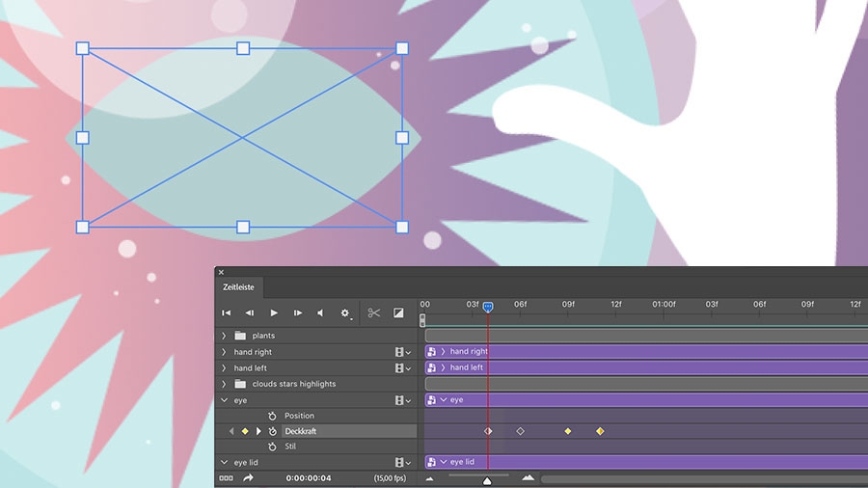Viewport: 868px width, 488px height.
Task: Expand the hand right track
Action: pyautogui.click(x=224, y=352)
